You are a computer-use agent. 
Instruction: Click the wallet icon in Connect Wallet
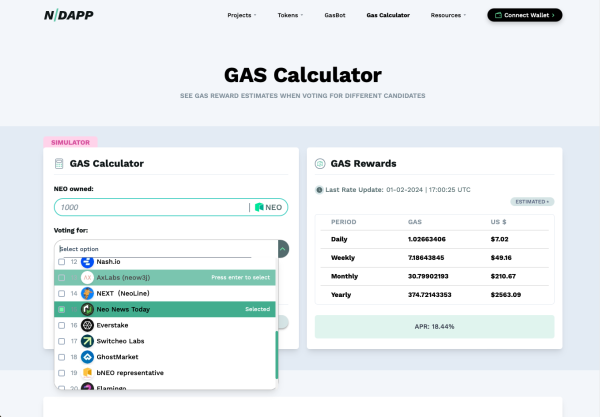click(x=498, y=15)
